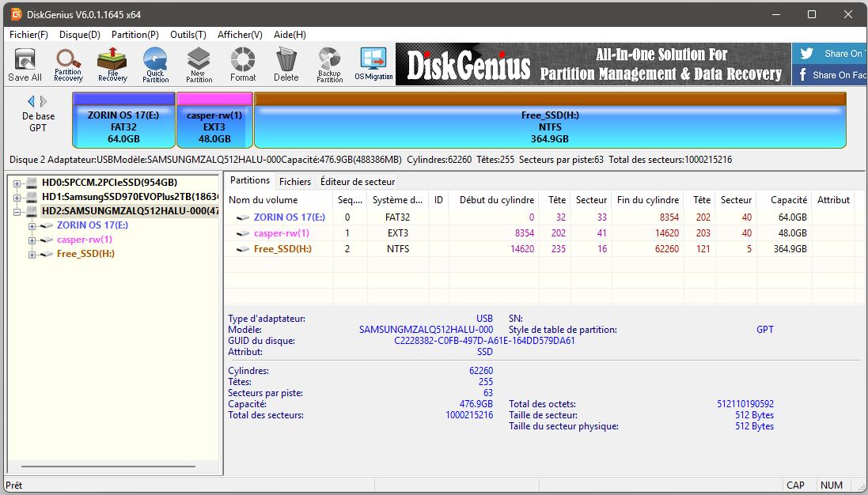
Task: Click the disk GUID value C2228382-C0FB-497D
Action: pyautogui.click(x=484, y=342)
